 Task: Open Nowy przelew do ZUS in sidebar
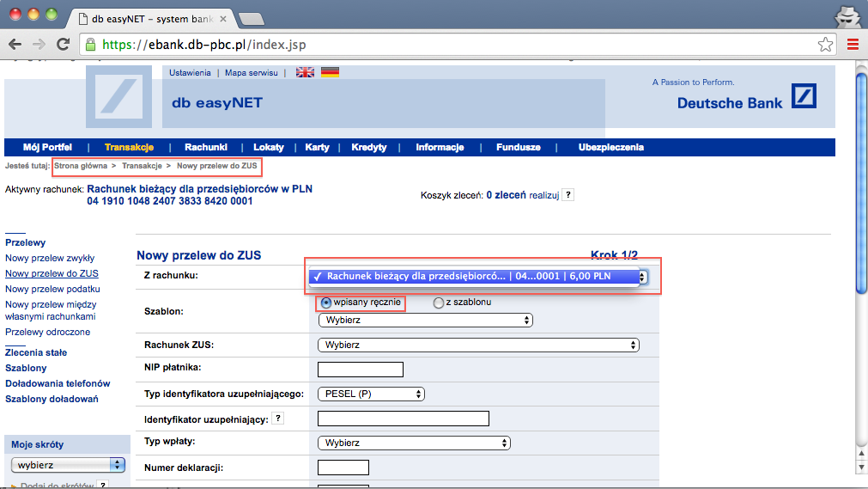52,273
